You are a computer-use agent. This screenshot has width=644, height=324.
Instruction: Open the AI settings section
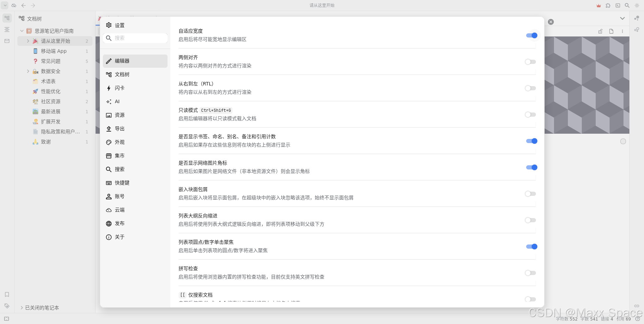(135, 101)
